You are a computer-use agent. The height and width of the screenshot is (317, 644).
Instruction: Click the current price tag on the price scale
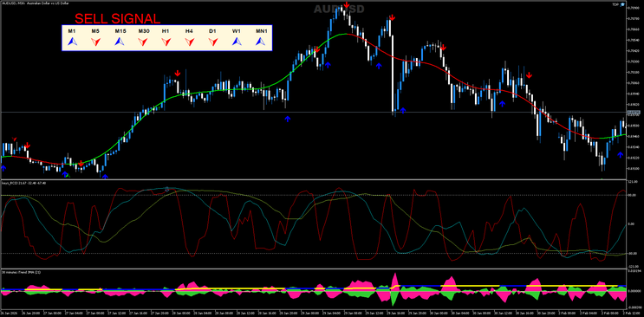[634, 112]
